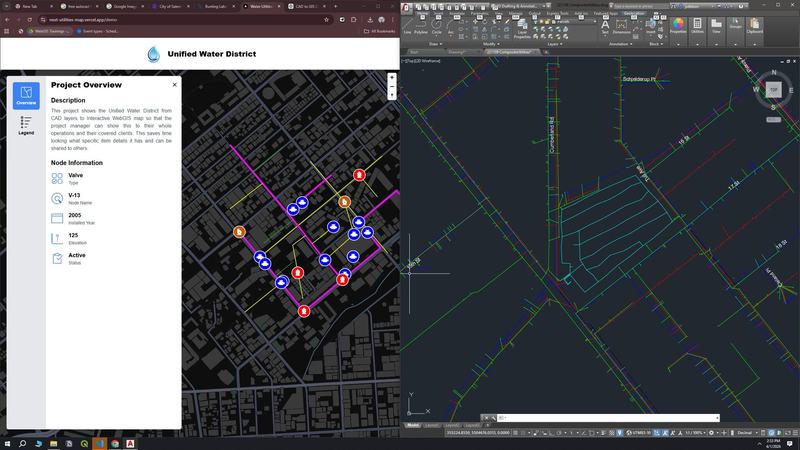Switch to the Geolocation ribbon tab
The image size is (800, 450).
(x=634, y=13)
